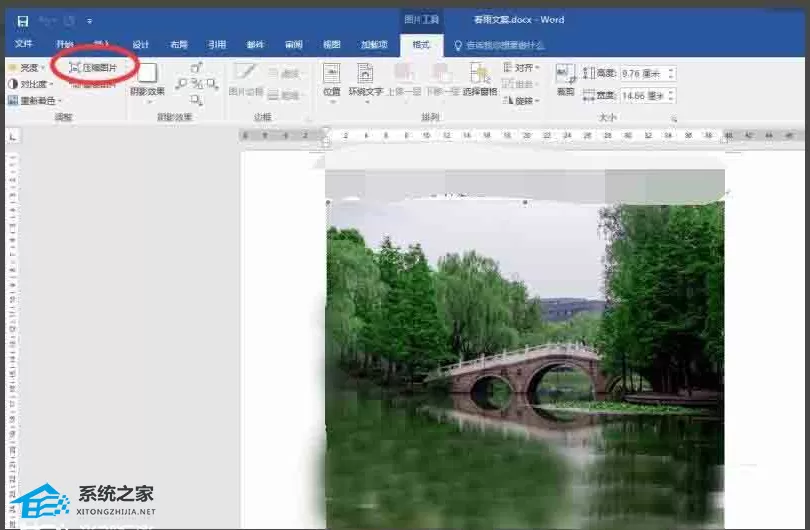Open the 选择窗格 selection pane
This screenshot has width=810, height=530.
pos(480,80)
